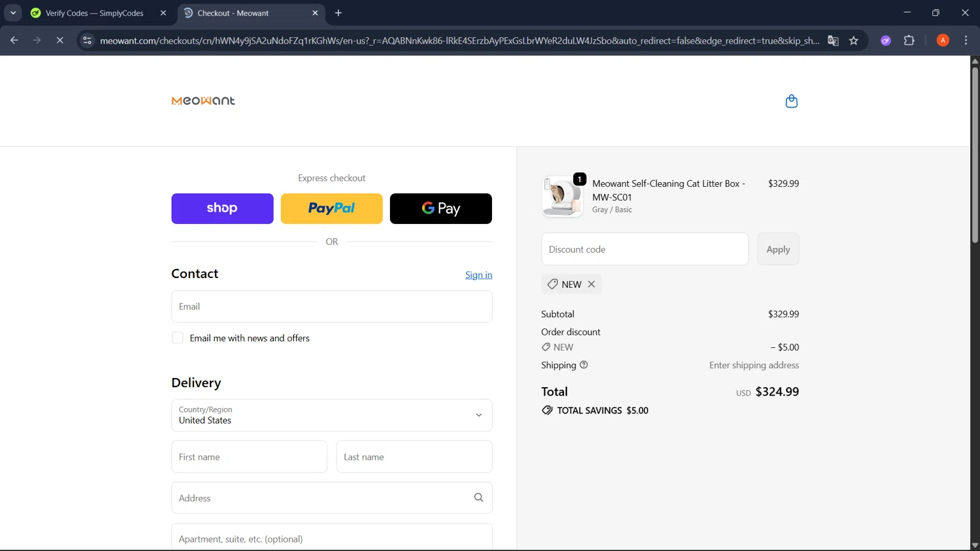Click the Apartment, suite field
Screen dimensions: 980x551
[332, 537]
